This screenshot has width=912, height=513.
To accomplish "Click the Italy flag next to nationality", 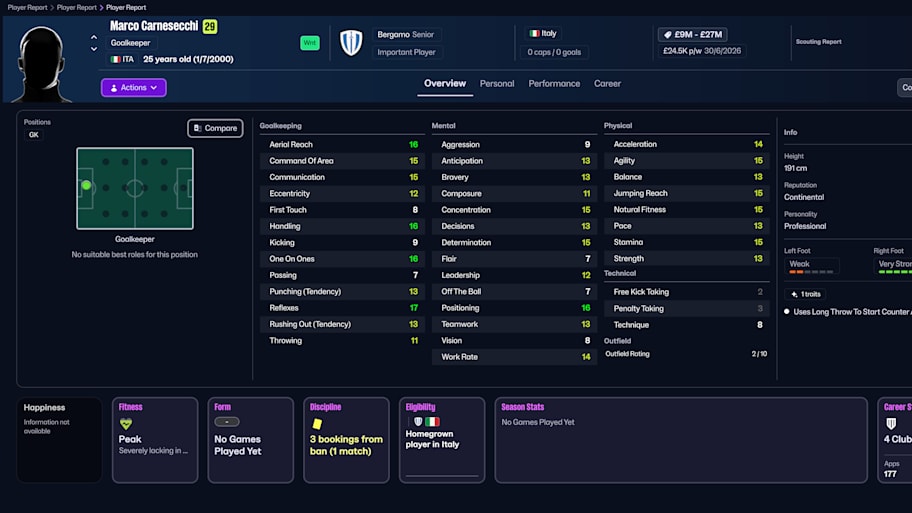I will (x=534, y=34).
